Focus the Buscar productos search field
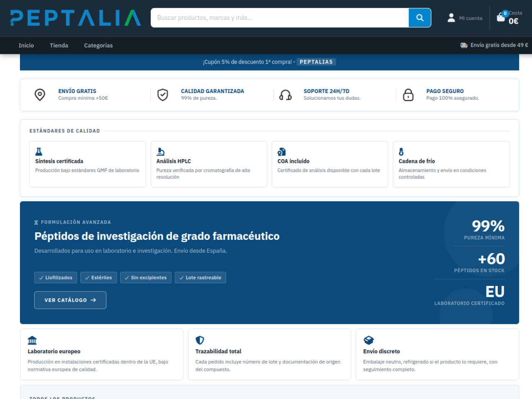Screen dimensions: 532x399 click(280, 18)
